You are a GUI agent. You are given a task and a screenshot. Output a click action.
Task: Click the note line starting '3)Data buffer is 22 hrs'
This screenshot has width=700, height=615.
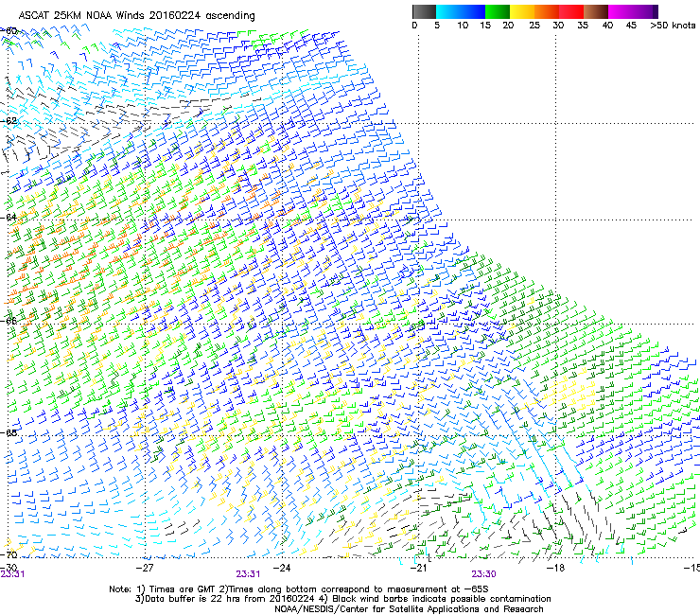(x=342, y=599)
